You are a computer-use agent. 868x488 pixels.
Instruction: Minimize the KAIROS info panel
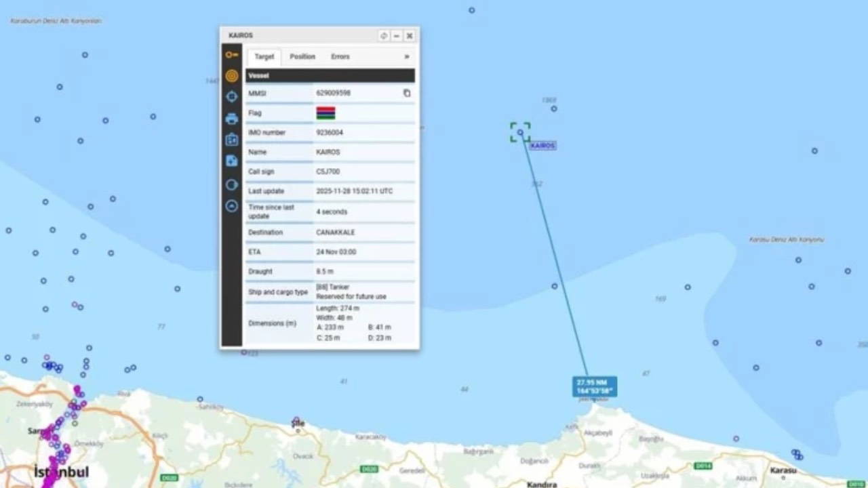point(397,35)
